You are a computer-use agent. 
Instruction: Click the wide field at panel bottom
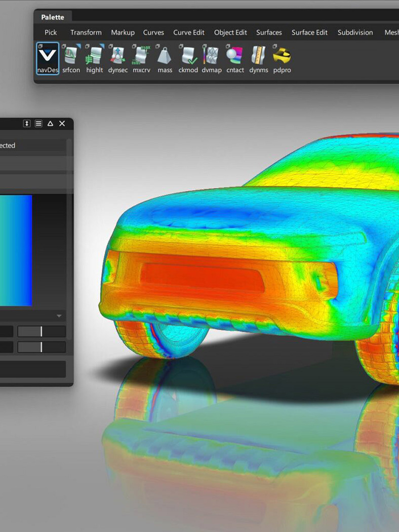(33, 369)
